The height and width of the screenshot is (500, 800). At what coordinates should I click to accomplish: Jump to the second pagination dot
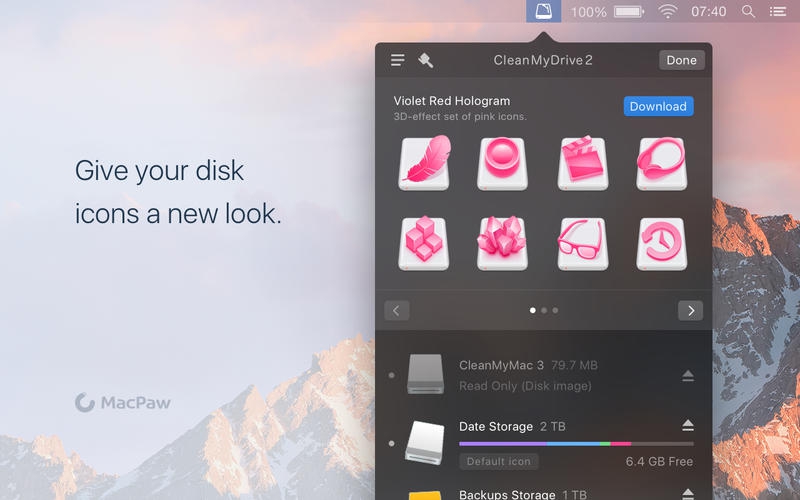(544, 310)
